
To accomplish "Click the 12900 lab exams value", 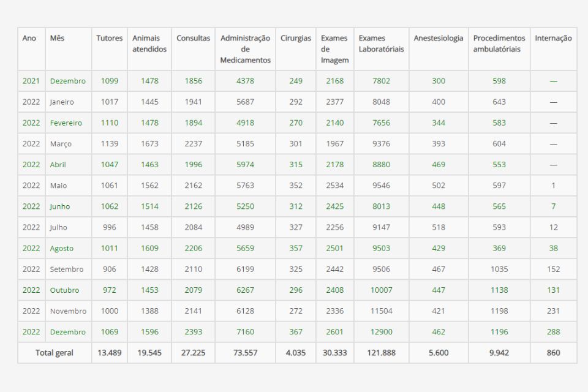I will click(x=381, y=332).
